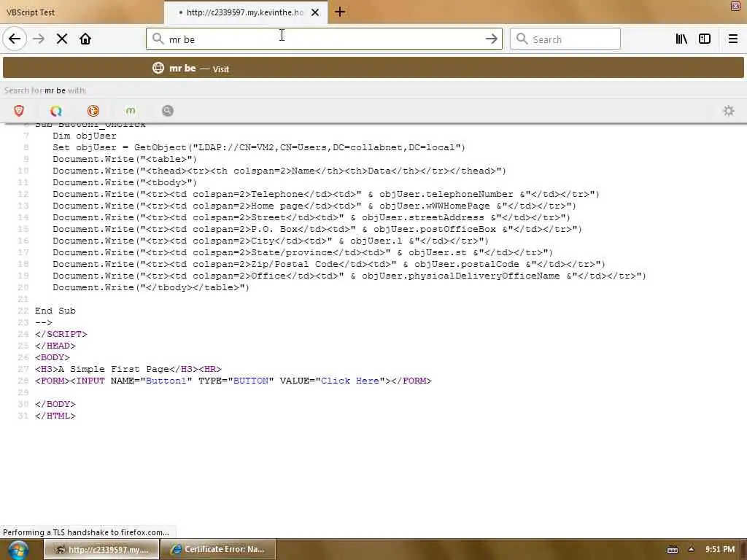Click the </SCRIPT> closing tag
The height and width of the screenshot is (560, 747).
click(61, 334)
